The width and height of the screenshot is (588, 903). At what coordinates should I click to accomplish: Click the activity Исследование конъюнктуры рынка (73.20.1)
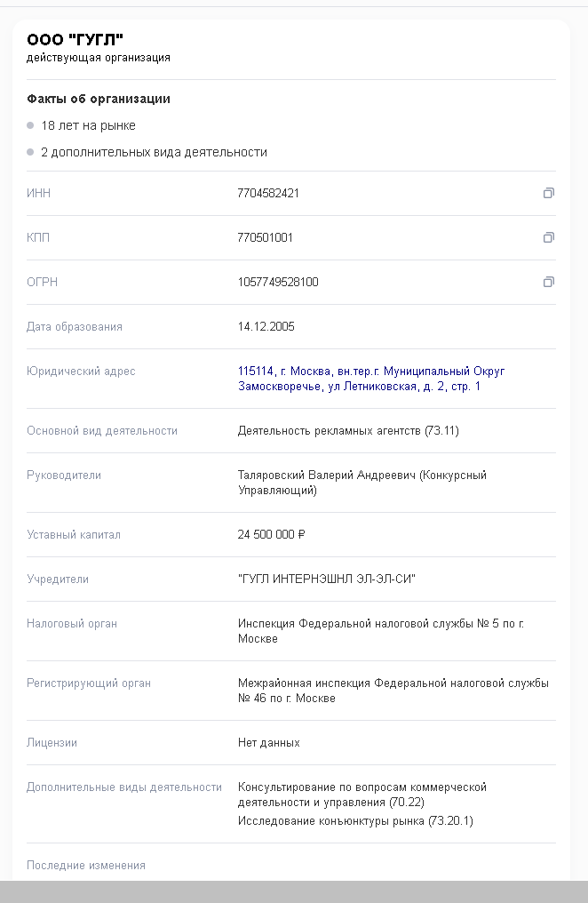(355, 820)
